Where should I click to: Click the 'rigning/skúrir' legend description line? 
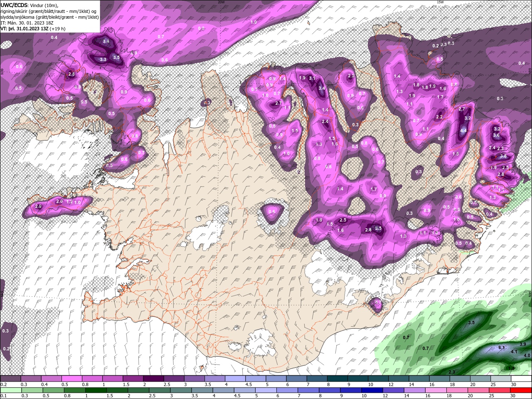tap(48, 11)
